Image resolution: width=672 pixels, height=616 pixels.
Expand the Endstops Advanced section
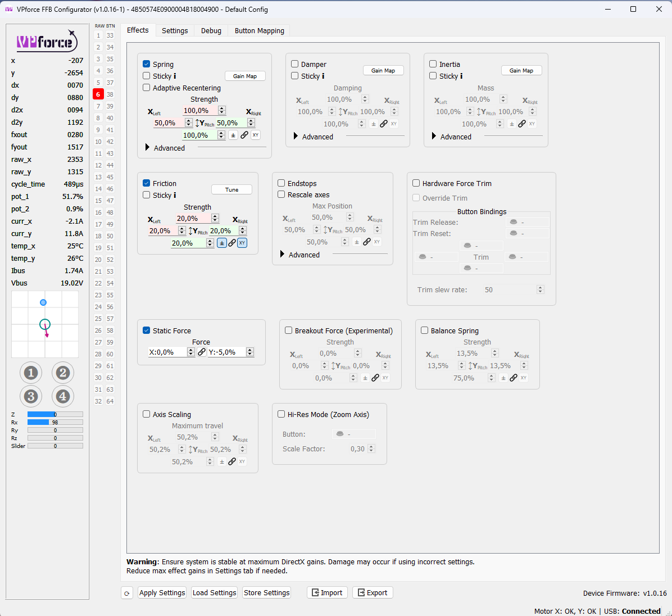coord(282,255)
